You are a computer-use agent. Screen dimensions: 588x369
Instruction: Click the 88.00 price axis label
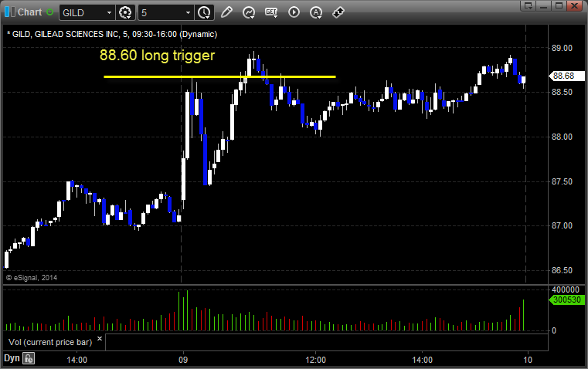point(562,137)
